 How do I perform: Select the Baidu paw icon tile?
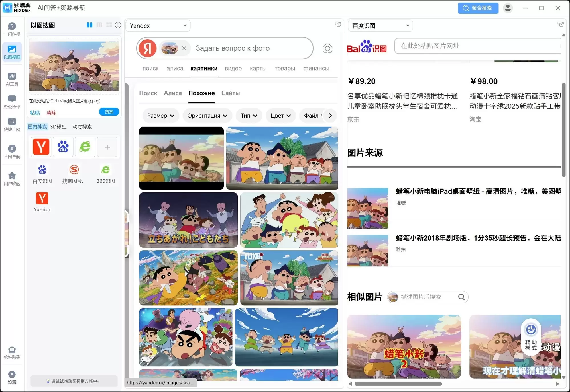[63, 147]
